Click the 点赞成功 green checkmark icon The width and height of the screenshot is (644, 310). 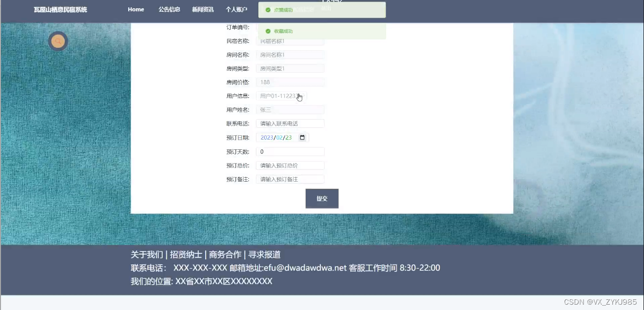point(268,10)
